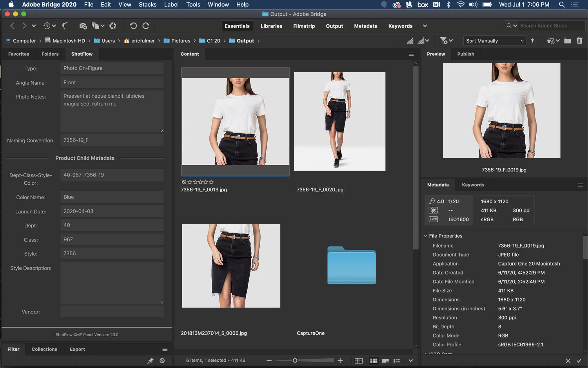Viewport: 588px width, 368px height.
Task: Open the Folders panel tab
Action: point(50,54)
